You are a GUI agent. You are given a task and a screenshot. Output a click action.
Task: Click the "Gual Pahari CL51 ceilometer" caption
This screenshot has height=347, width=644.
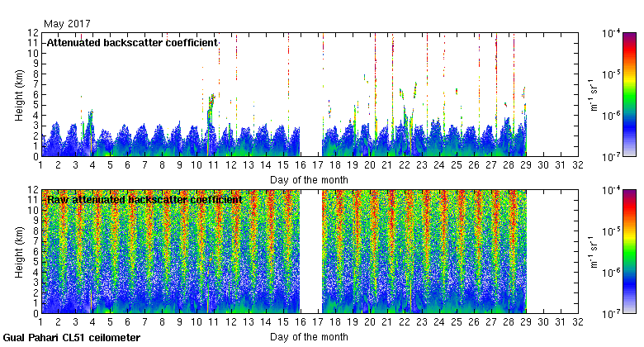click(x=72, y=338)
